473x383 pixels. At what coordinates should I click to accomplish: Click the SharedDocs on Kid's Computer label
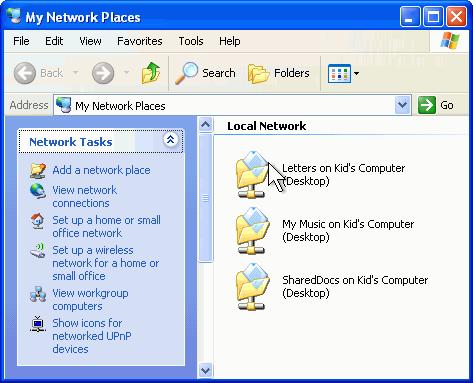(355, 286)
